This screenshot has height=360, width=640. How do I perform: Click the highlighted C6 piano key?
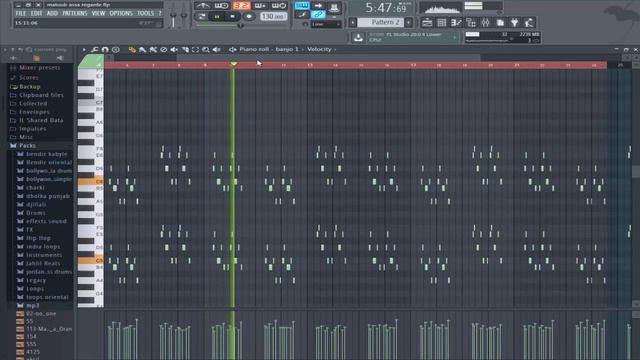tap(90, 181)
